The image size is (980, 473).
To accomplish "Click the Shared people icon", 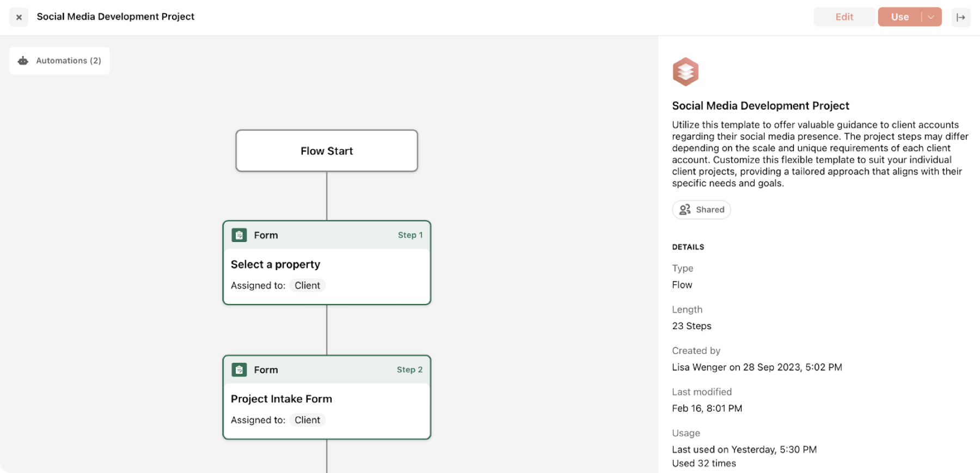I will pos(685,209).
